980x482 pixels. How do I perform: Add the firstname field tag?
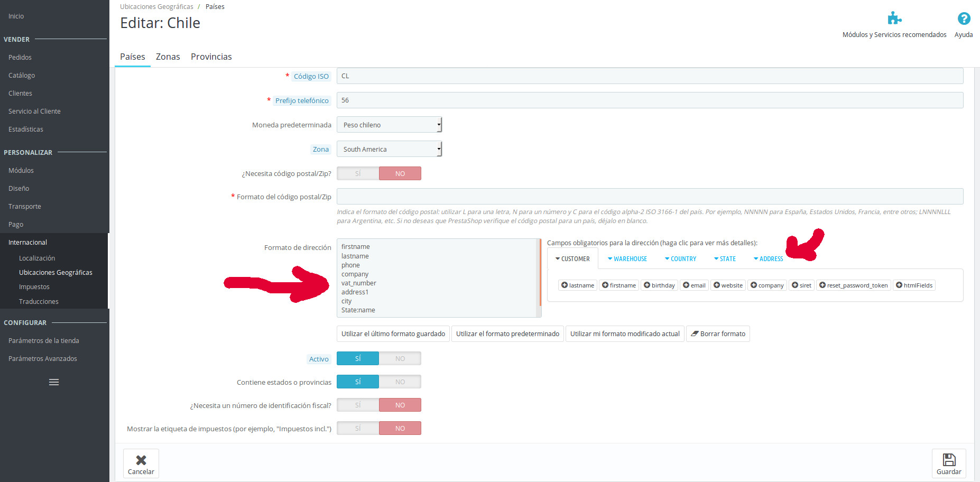619,285
